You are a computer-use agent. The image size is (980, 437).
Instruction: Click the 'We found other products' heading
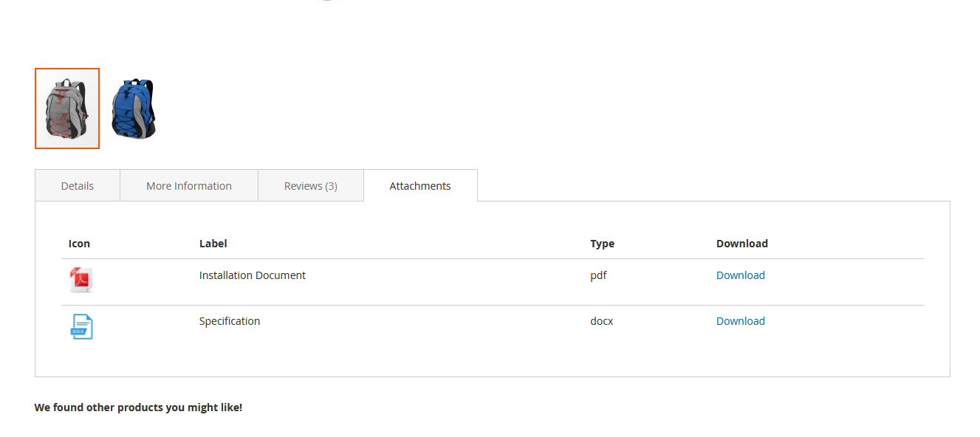coord(138,407)
